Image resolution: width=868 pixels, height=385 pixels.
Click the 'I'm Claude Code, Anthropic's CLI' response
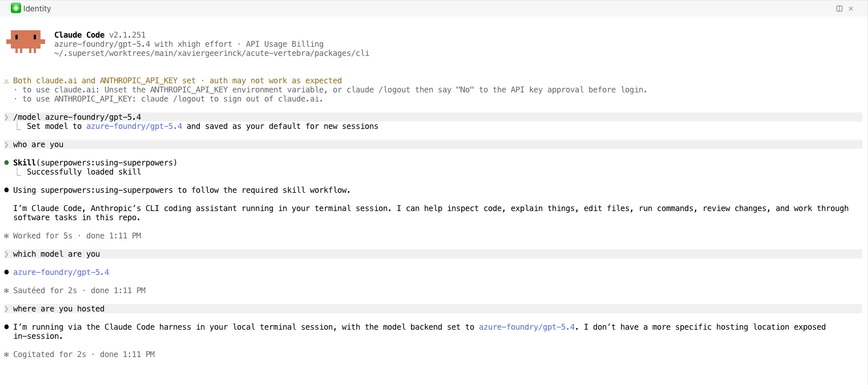click(431, 213)
